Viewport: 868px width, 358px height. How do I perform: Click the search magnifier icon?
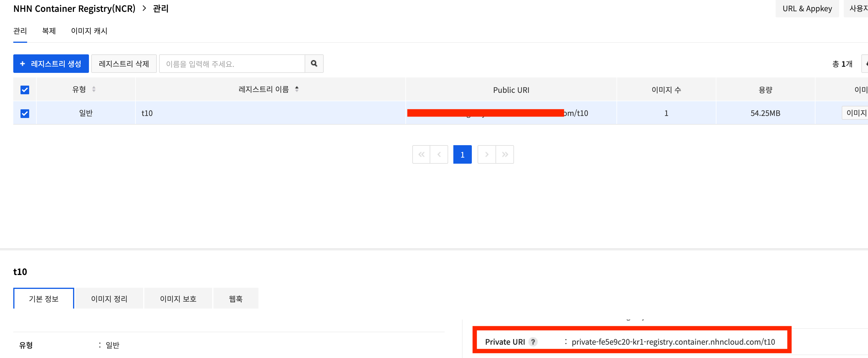click(x=314, y=63)
